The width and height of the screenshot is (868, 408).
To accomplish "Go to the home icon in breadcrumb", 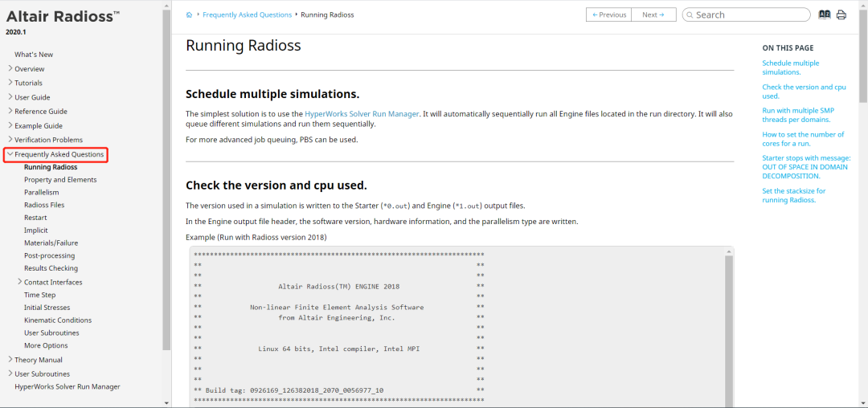I will (x=190, y=15).
